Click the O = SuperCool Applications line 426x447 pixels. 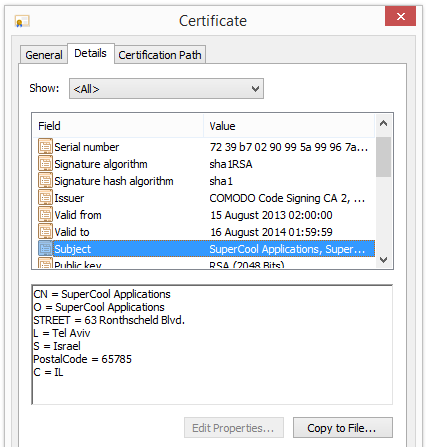(99, 307)
